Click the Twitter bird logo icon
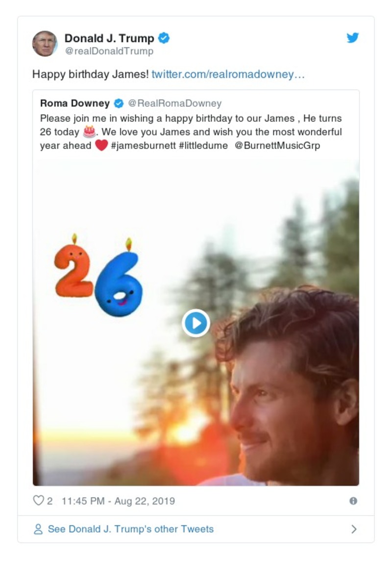This screenshot has height=561, width=392. (353, 38)
